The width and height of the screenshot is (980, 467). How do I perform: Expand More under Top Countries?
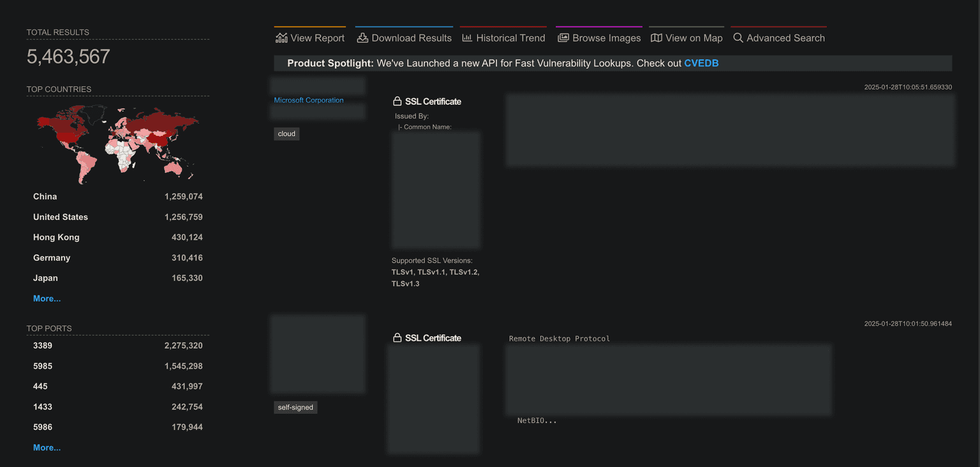[47, 299]
